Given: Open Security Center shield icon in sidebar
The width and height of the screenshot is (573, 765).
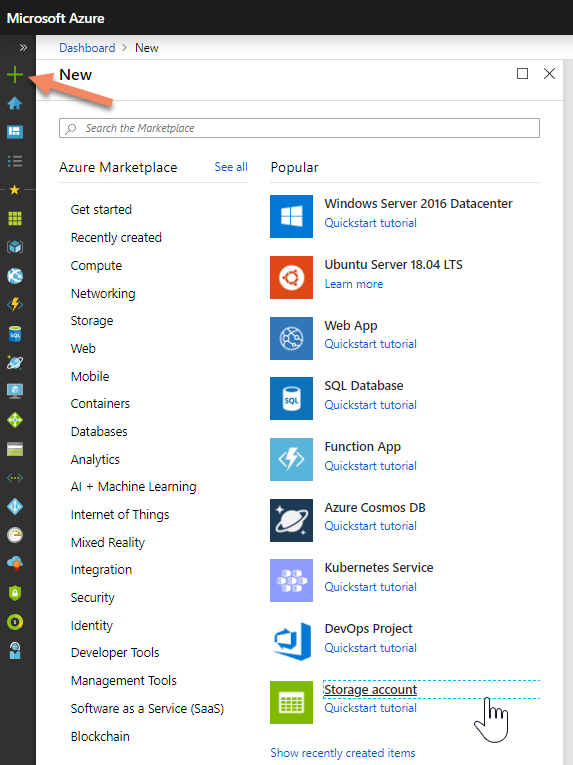Looking at the screenshot, I should pos(15,593).
